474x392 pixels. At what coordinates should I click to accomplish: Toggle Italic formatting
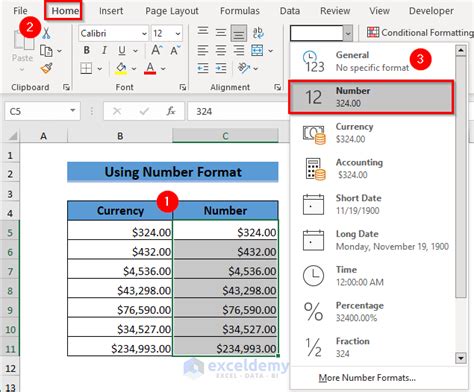click(x=104, y=51)
